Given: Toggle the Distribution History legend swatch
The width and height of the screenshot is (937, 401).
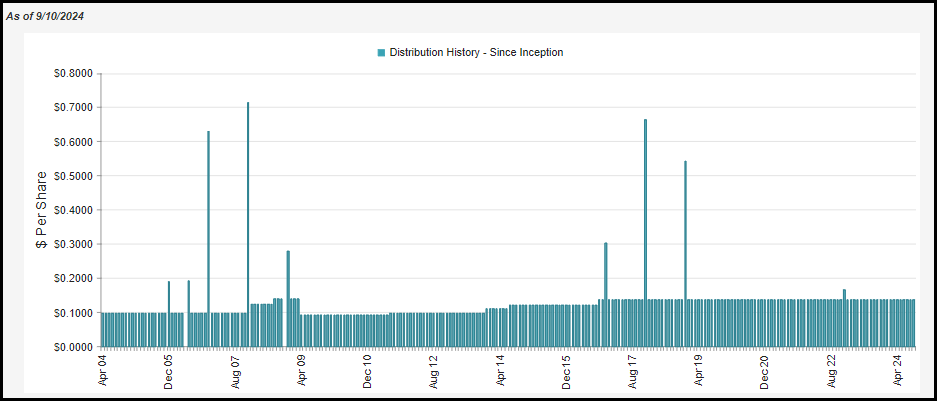Looking at the screenshot, I should 381,53.
